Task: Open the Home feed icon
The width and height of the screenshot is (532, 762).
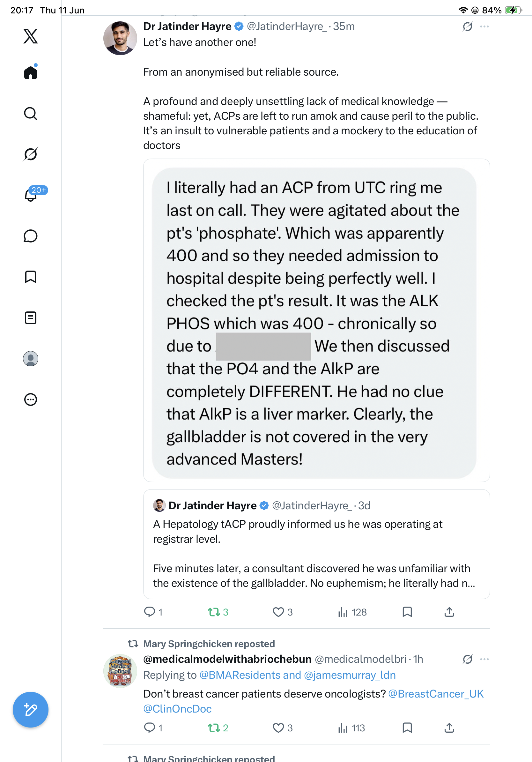Action: coord(31,72)
